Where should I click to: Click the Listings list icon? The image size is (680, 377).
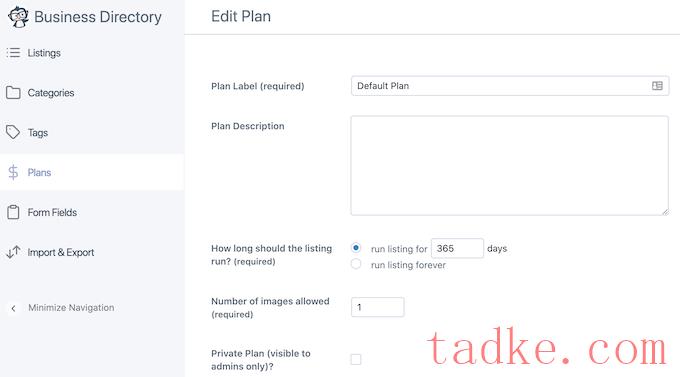coord(13,52)
